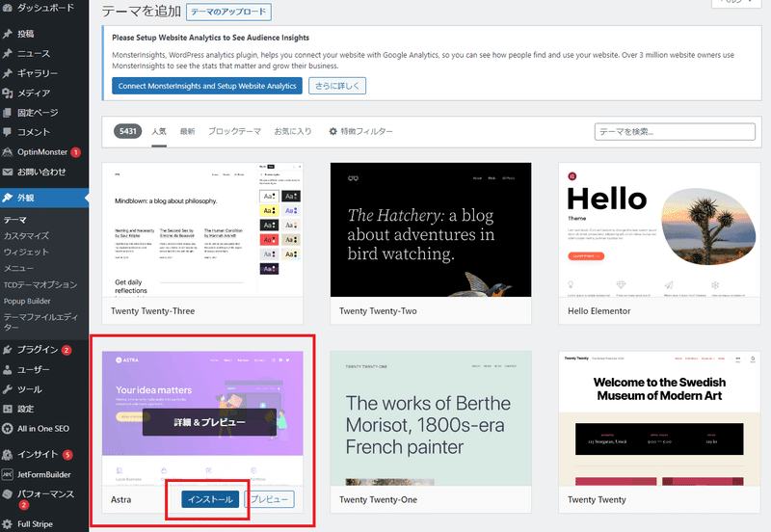This screenshot has height=532, width=771.
Task: Click Connect MonsterInsights and Setup Website Analytics
Action: (207, 86)
